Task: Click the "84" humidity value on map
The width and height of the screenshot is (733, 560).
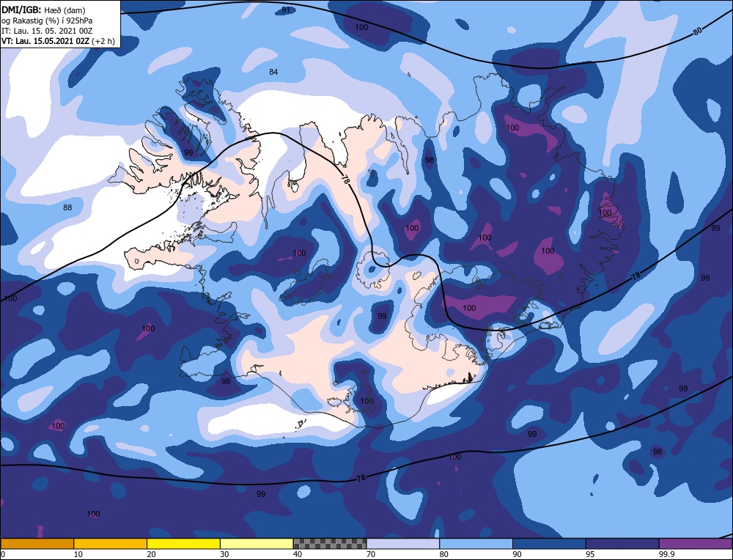Action: tap(273, 72)
